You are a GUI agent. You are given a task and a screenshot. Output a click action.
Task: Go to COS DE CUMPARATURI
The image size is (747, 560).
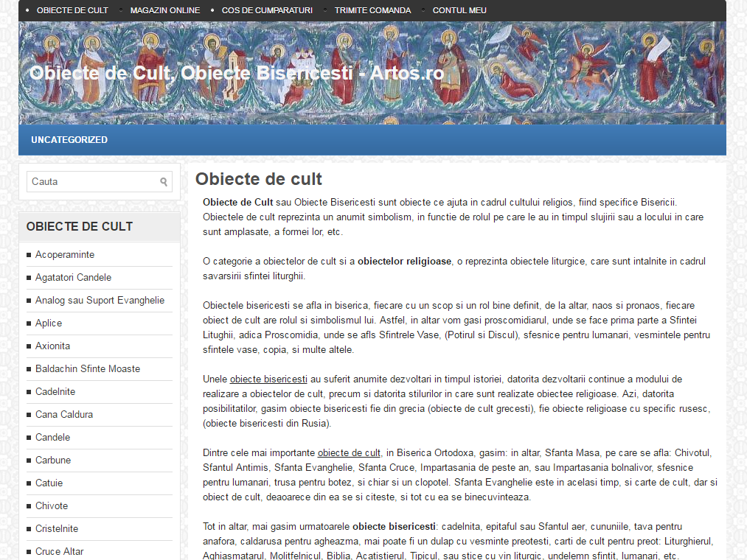267,10
